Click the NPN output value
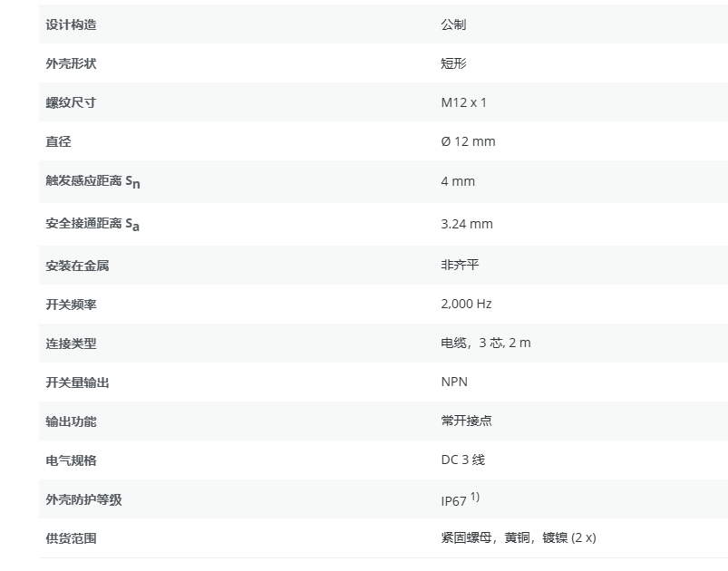This screenshot has width=728, height=571. click(x=454, y=382)
